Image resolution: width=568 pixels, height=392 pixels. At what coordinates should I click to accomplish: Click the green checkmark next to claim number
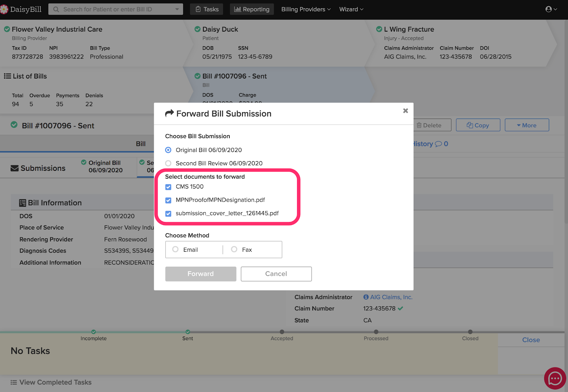[400, 308]
